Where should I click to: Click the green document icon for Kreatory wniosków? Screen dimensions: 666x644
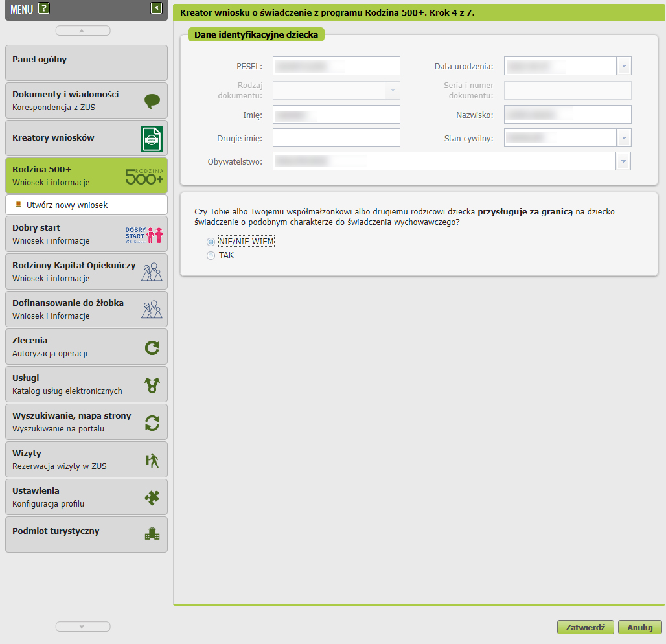(x=152, y=139)
